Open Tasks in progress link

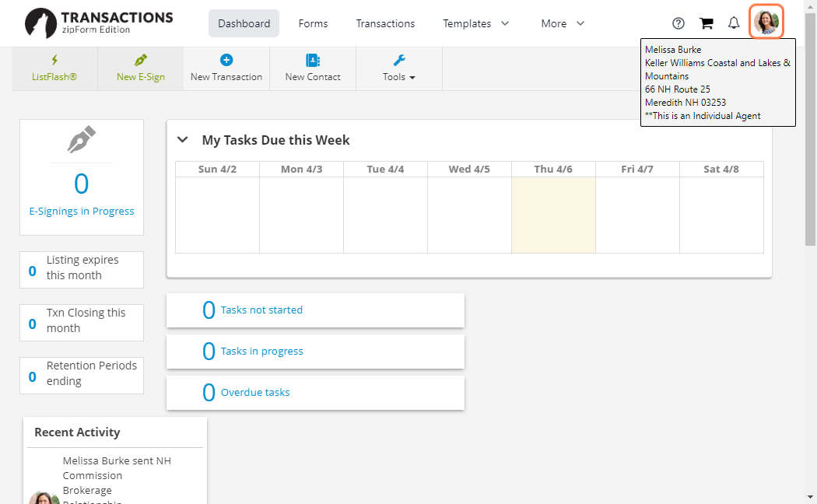[x=261, y=352]
